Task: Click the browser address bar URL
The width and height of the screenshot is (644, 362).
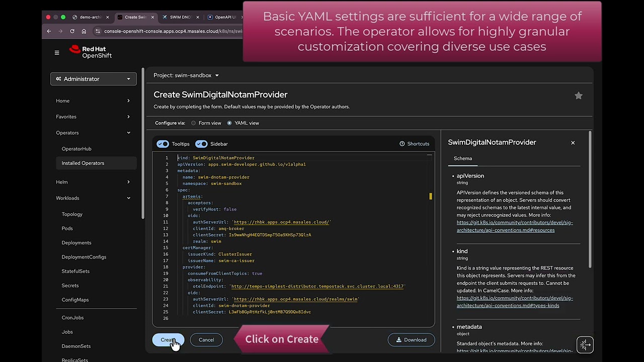Action: click(173, 31)
